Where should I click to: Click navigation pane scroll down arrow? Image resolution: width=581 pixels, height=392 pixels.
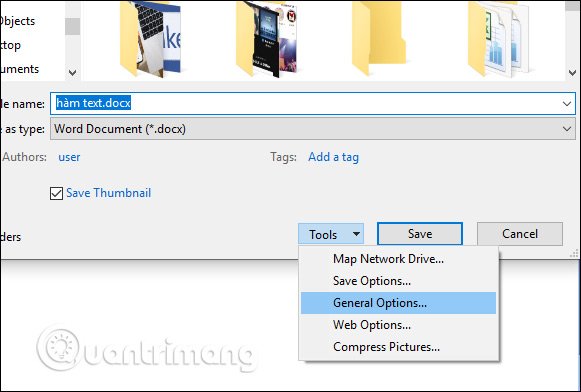pyautogui.click(x=73, y=73)
